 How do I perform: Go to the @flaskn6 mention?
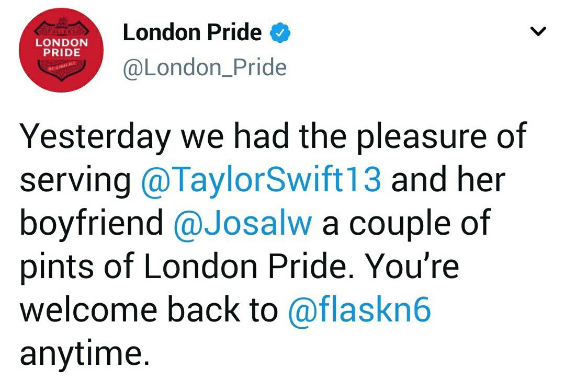click(x=359, y=310)
